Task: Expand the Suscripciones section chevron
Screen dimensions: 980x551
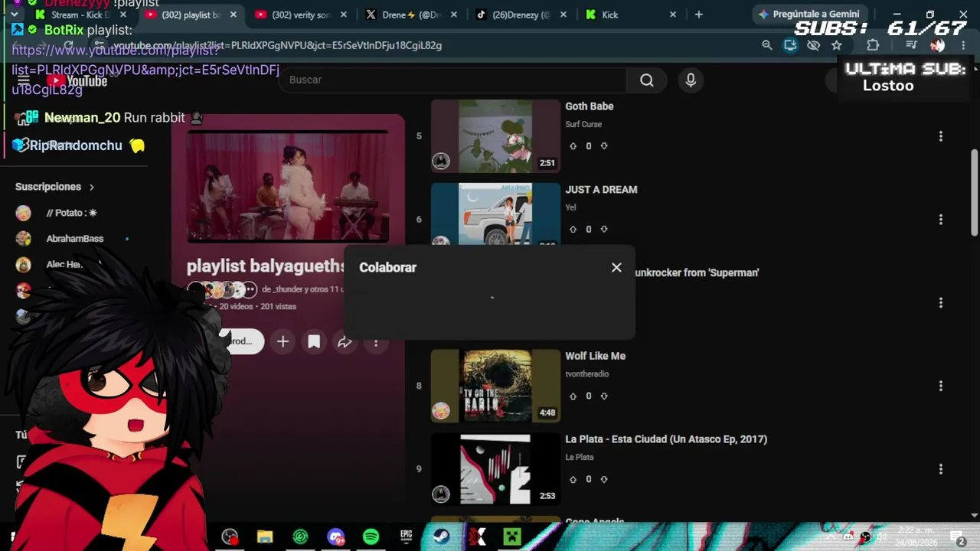Action: coord(91,187)
